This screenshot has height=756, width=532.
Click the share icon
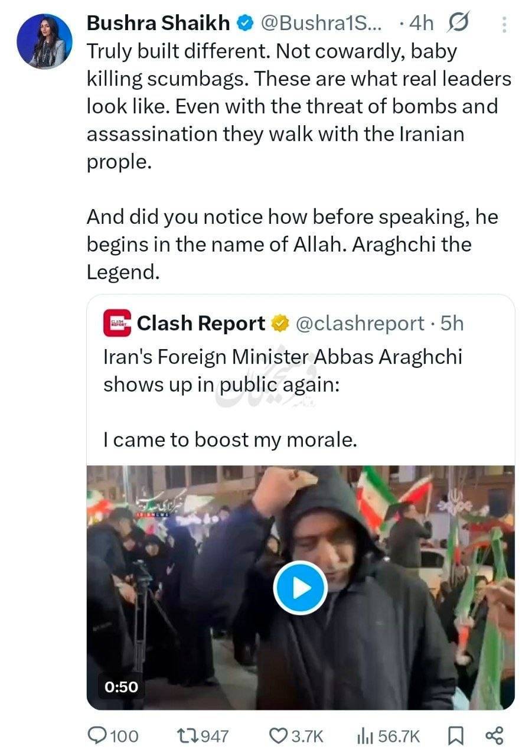click(493, 735)
